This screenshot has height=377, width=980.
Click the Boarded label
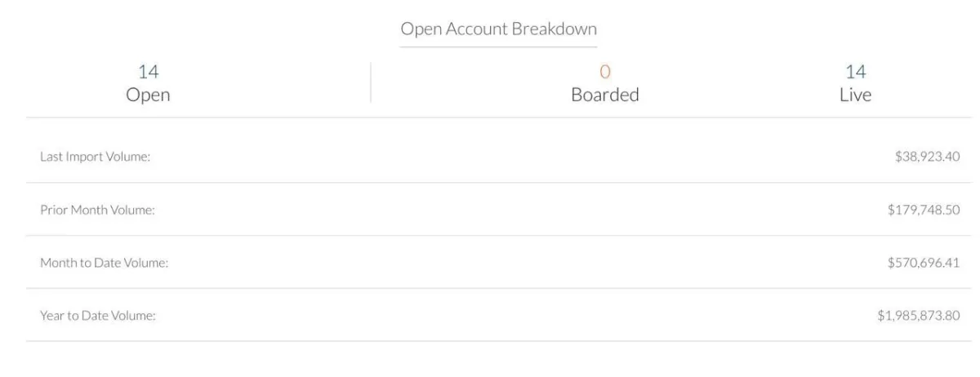point(605,95)
